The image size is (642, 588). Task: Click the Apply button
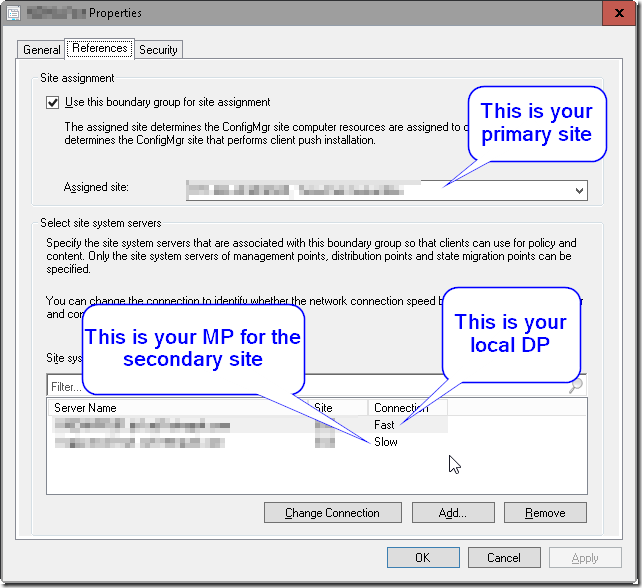(x=585, y=557)
